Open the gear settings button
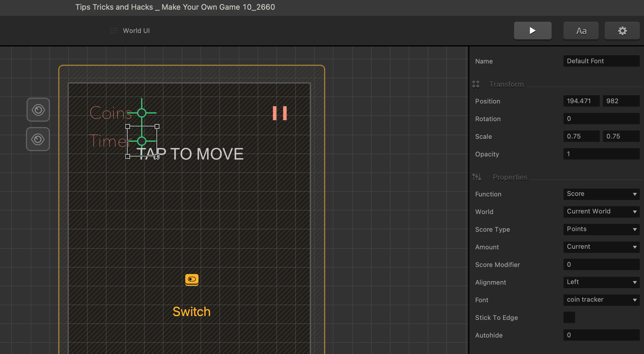This screenshot has width=644, height=354. point(622,31)
